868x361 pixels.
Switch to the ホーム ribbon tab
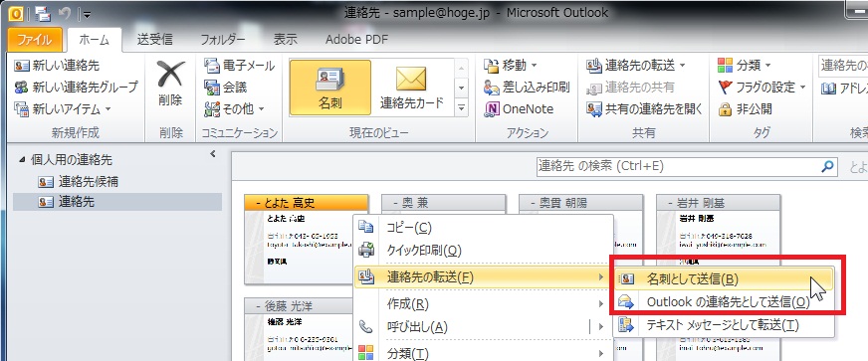coord(95,40)
